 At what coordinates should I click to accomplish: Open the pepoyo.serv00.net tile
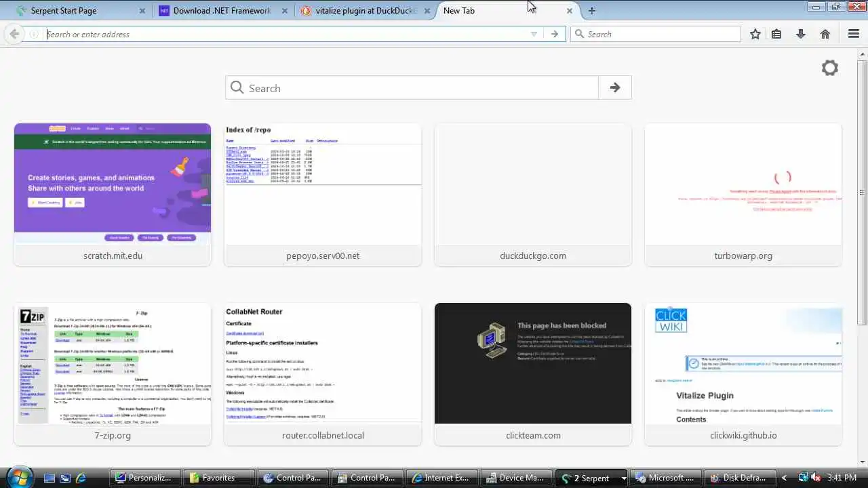[323, 195]
